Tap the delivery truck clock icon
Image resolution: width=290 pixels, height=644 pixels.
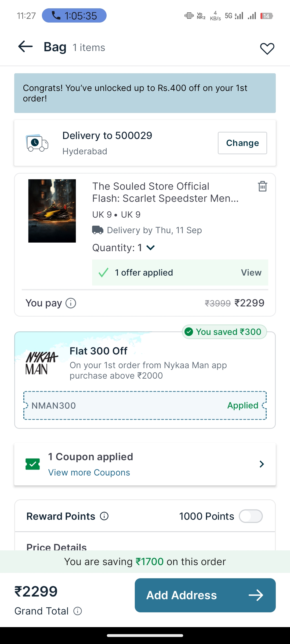(37, 143)
